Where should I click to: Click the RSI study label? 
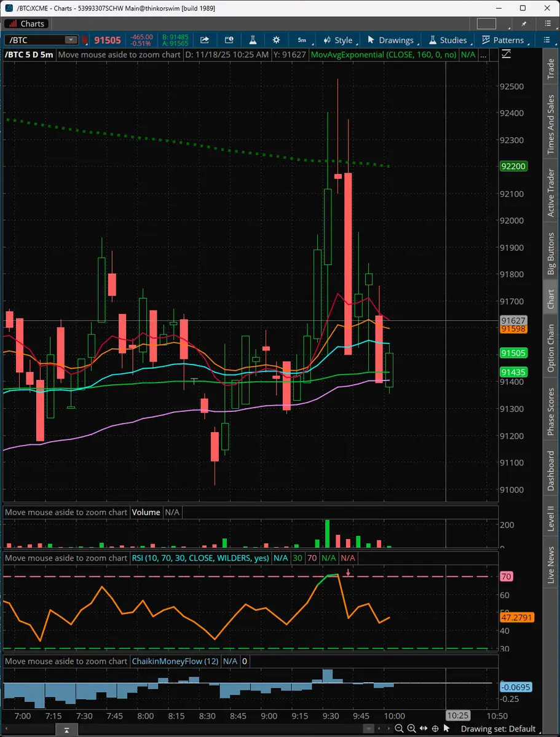200,558
